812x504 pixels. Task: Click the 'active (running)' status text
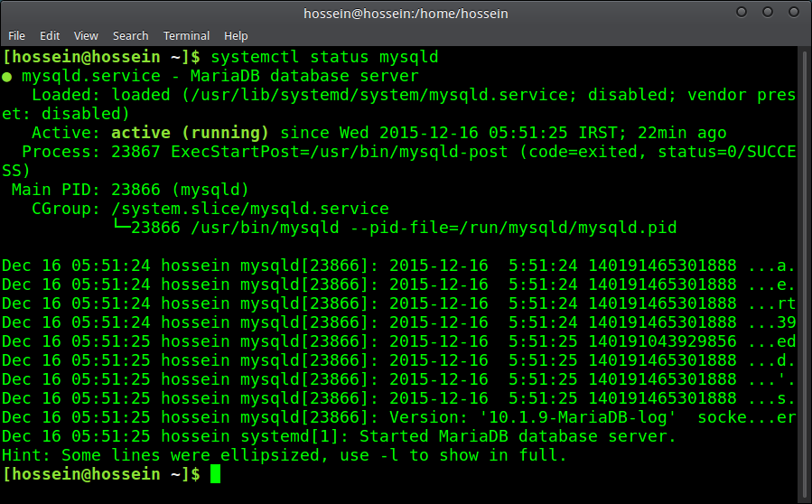[x=190, y=133]
